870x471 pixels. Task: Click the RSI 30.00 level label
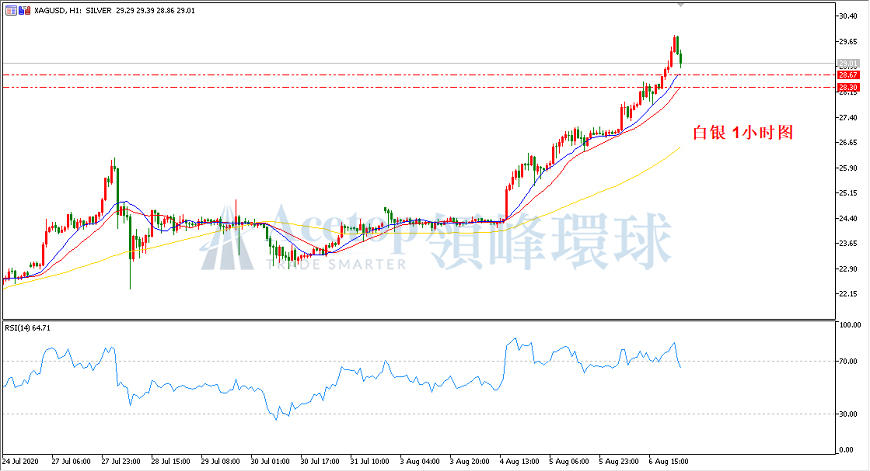click(x=847, y=414)
